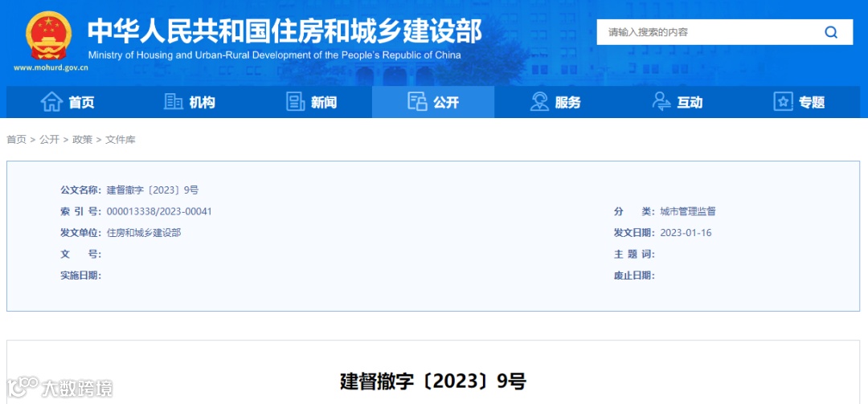Open the 首页 nav menu item
Image resolution: width=868 pixels, height=404 pixels.
(68, 102)
